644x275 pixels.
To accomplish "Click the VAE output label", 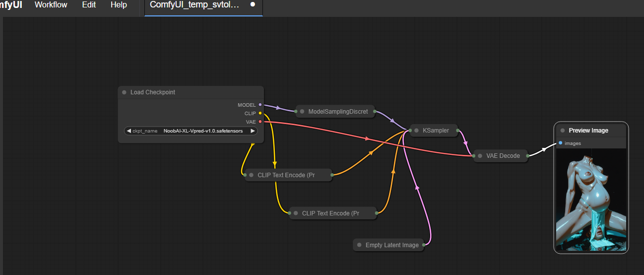I will pos(251,122).
